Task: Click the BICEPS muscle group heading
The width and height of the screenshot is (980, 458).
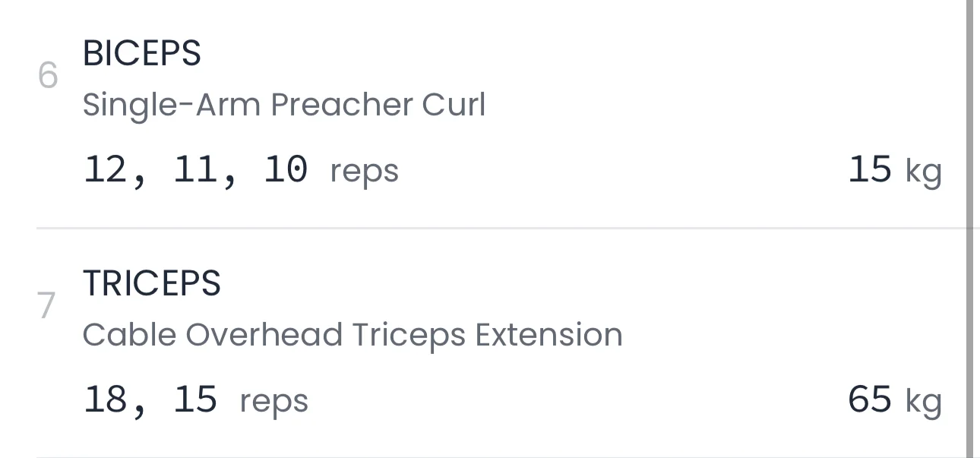Action: tap(141, 54)
